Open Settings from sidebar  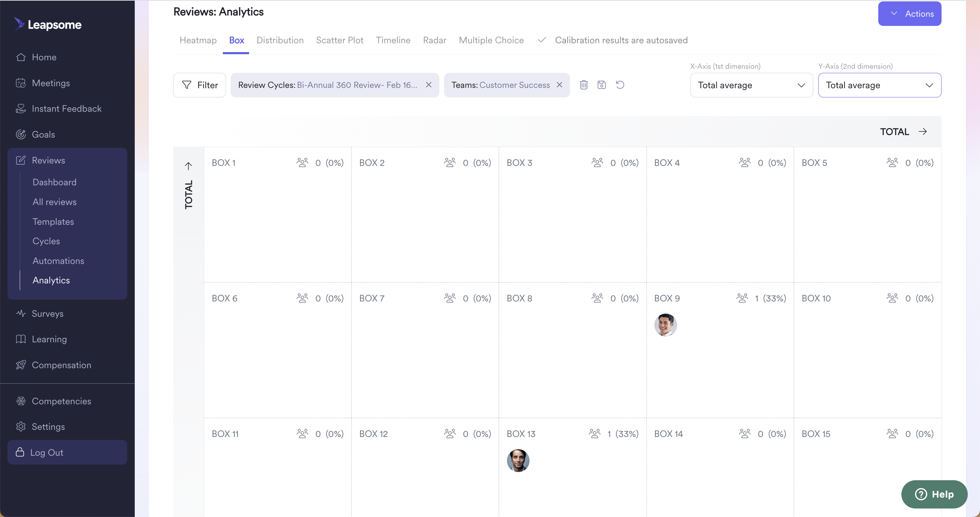48,426
